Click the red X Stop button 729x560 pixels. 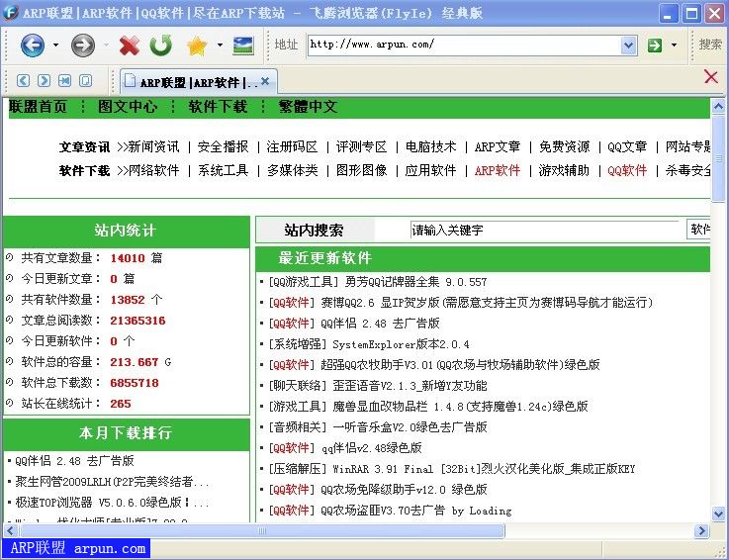129,46
